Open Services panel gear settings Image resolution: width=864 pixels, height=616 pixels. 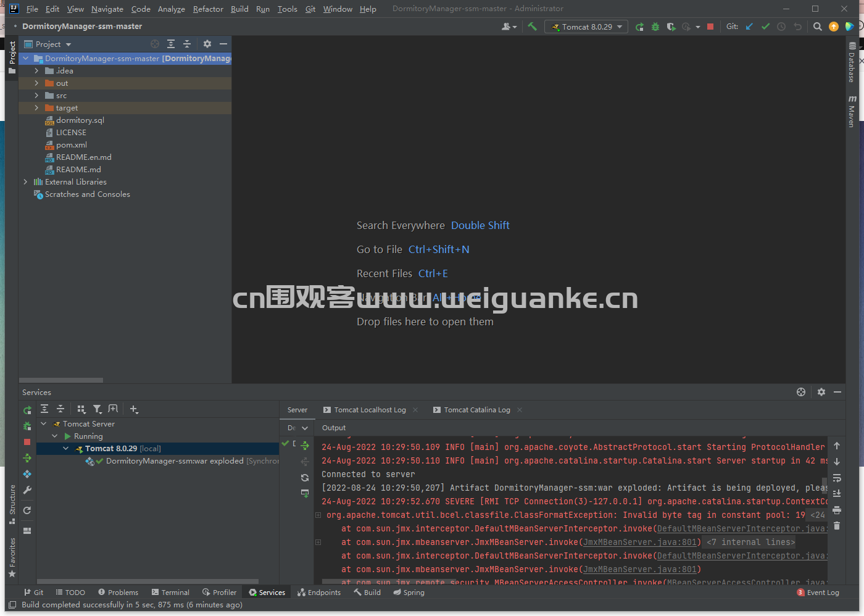point(821,392)
